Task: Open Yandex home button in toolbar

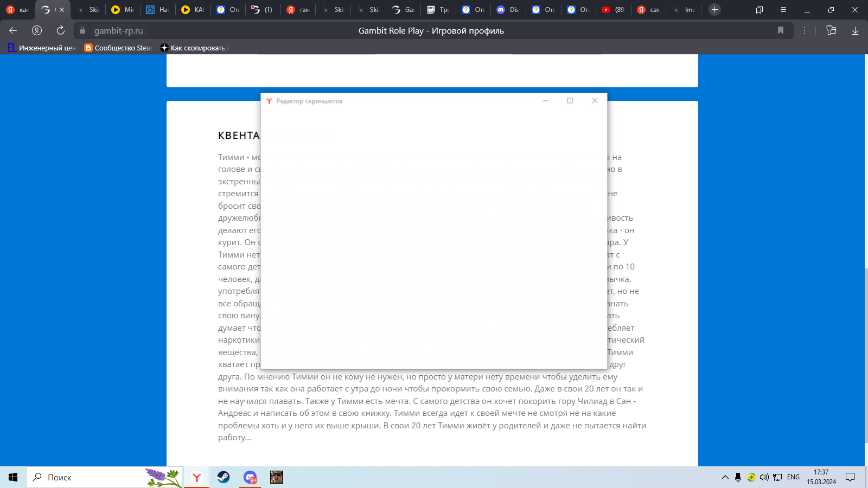Action: (37, 30)
